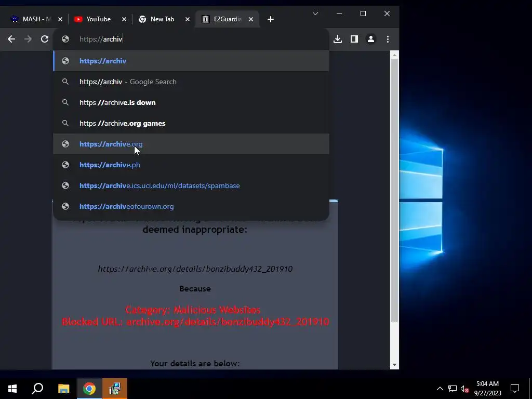Click the blocked archive.org bonzibuddy URL text
Image resolution: width=532 pixels, height=399 pixels.
pos(195,269)
